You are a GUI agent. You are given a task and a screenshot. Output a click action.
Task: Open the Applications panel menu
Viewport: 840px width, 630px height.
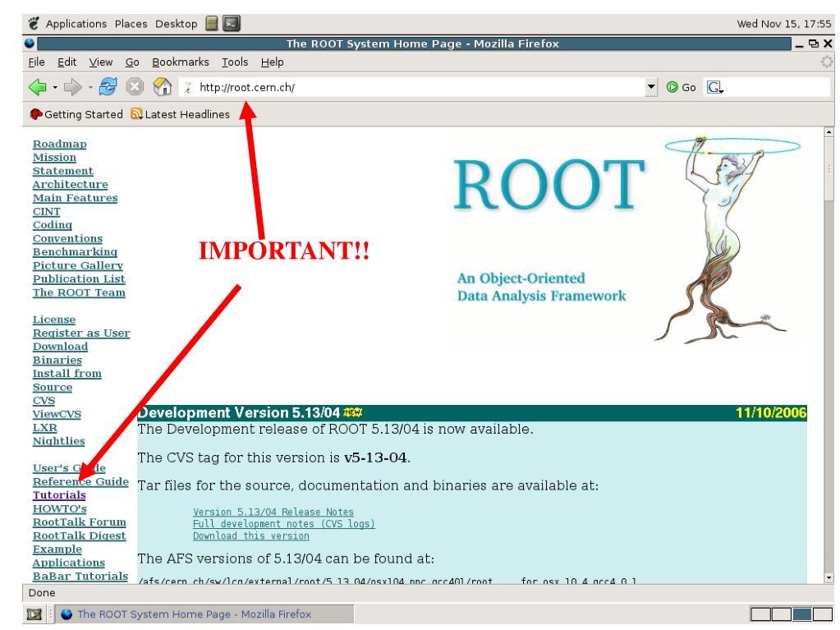(76, 24)
